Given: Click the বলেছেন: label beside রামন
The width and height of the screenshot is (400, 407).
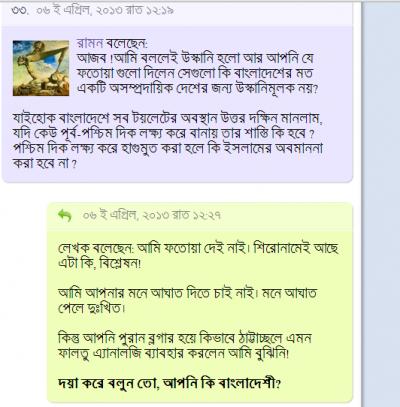Looking at the screenshot, I should tap(126, 43).
